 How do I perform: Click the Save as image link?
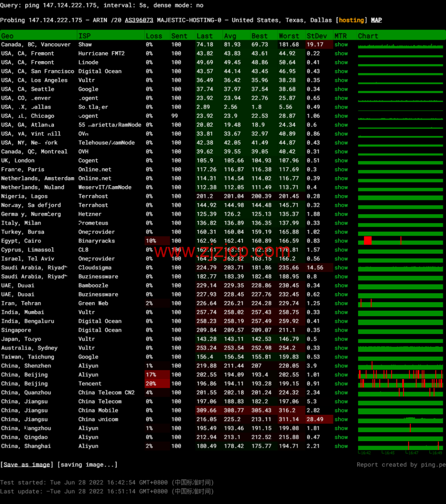[x=27, y=465]
